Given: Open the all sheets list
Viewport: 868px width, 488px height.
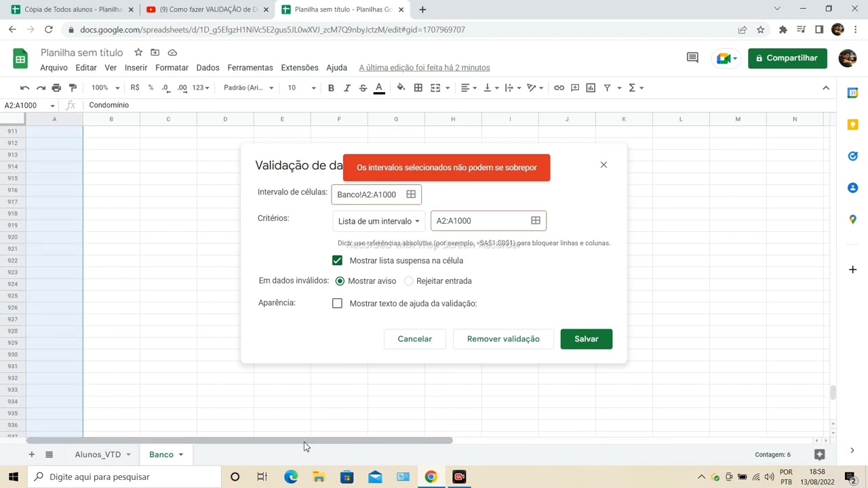Looking at the screenshot, I should coord(49,454).
